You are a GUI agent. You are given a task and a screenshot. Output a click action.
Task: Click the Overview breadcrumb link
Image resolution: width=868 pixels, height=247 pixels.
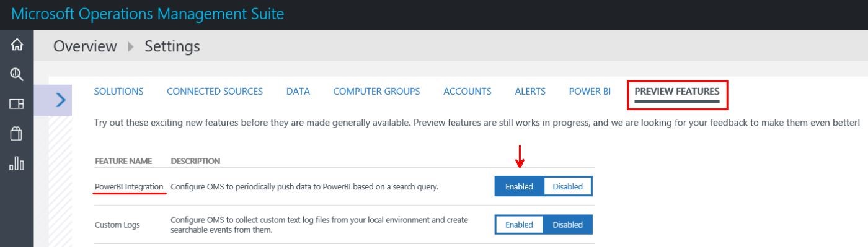[85, 46]
